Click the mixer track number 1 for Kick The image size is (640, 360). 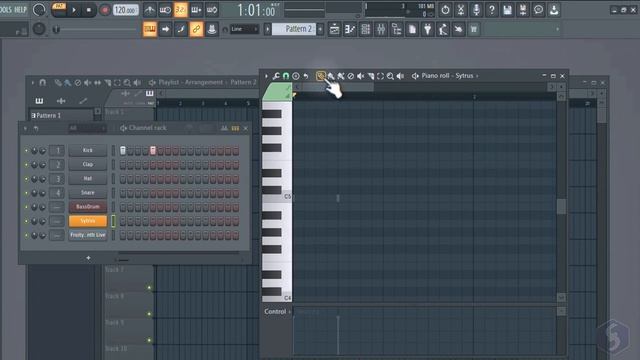[x=57, y=151]
